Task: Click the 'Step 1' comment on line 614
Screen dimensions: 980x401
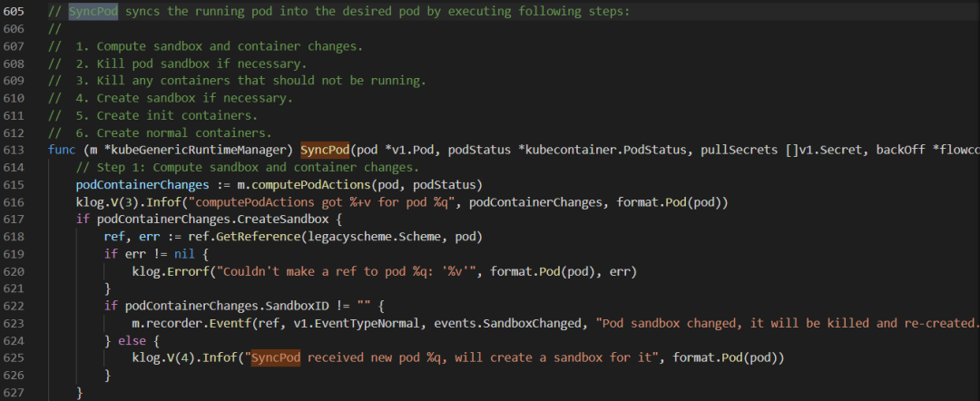Action: click(248, 168)
